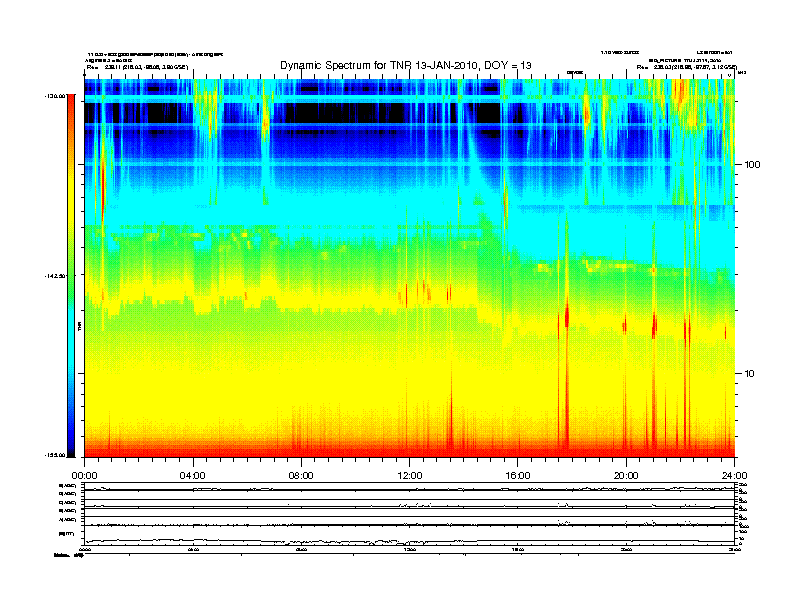Click the plot title 'Dynamic Spectrum for TNR 13-JAN-2010'
Viewport: 792px width, 612px height.
pyautogui.click(x=406, y=65)
